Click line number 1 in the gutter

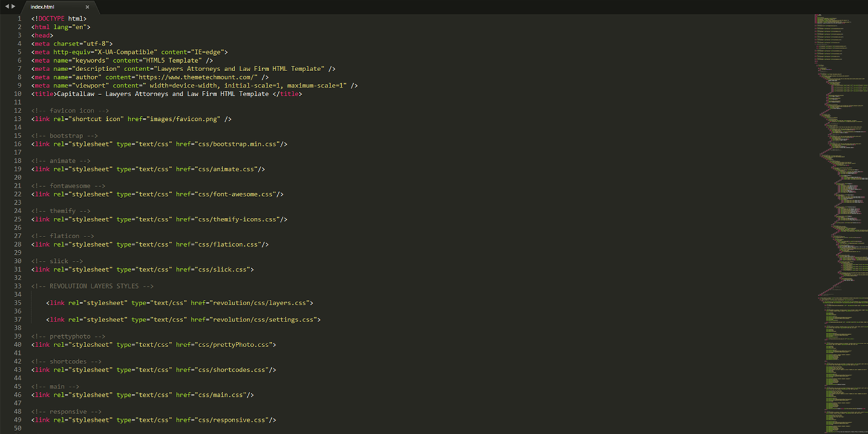pos(19,19)
